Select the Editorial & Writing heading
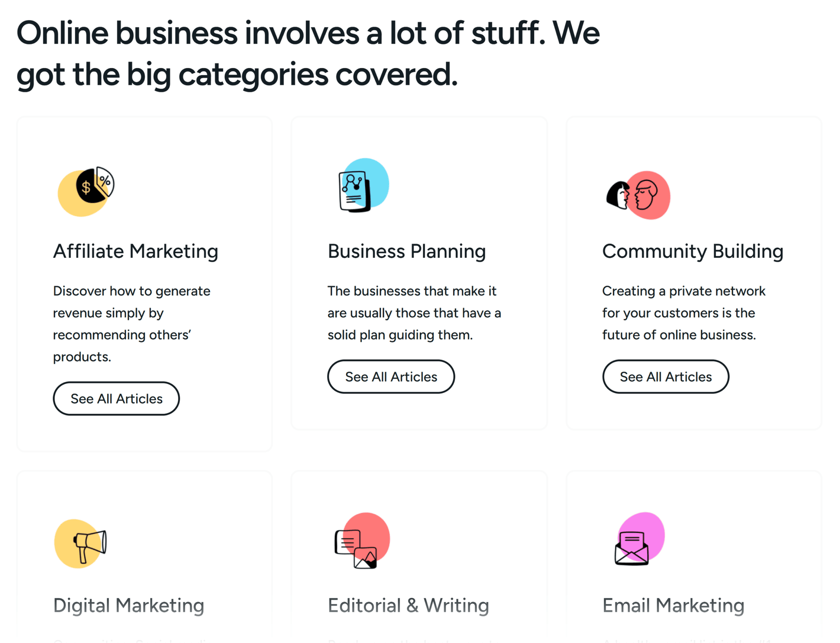Image resolution: width=840 pixels, height=643 pixels. (408, 605)
